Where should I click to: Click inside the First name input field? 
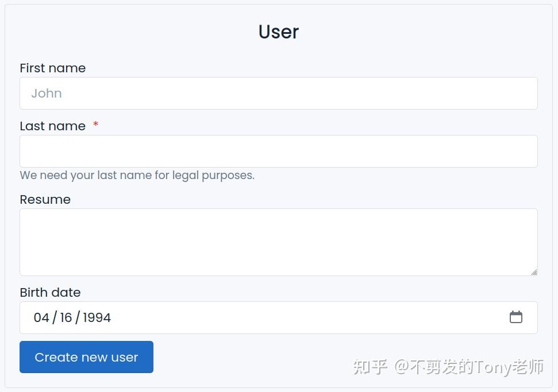click(279, 93)
